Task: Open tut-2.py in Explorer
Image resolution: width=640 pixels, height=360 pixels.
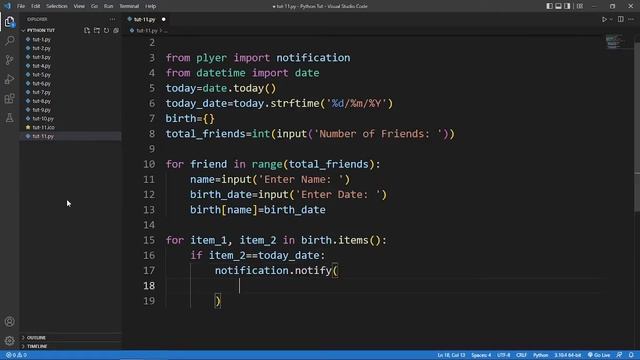Action: coord(41,48)
